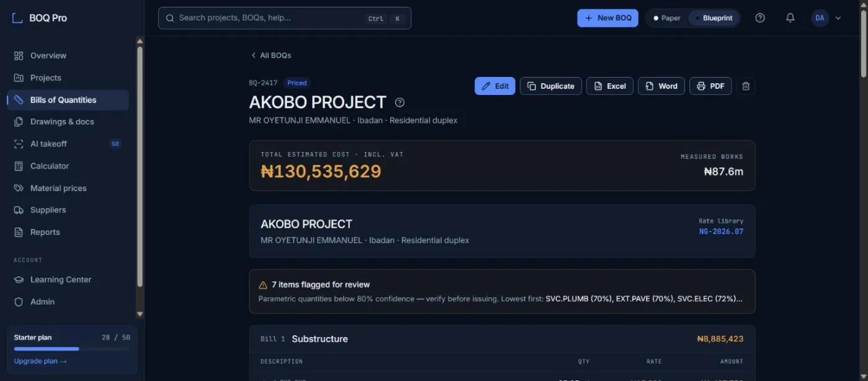
Task: Switch theme to Paper
Action: pos(667,18)
